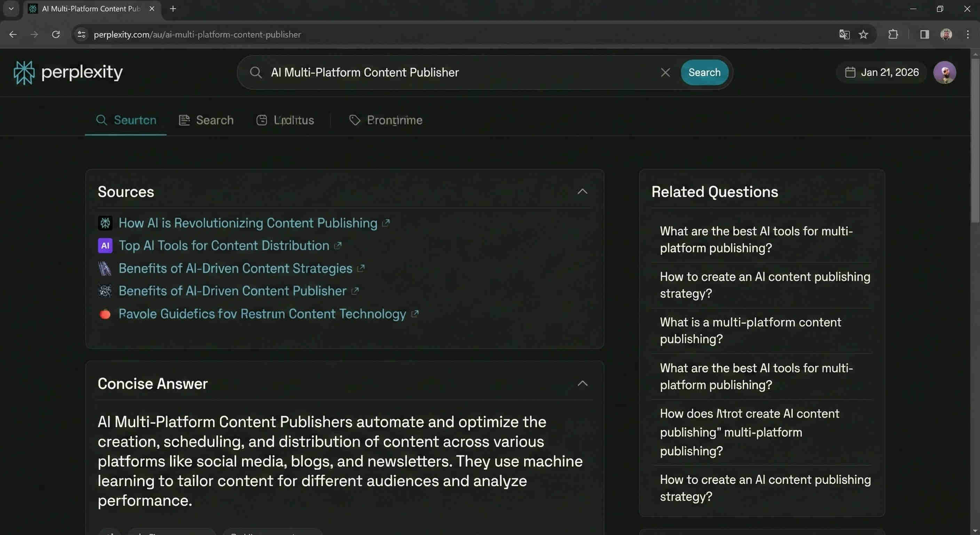
Task: Click the Sources heading text
Action: (126, 192)
